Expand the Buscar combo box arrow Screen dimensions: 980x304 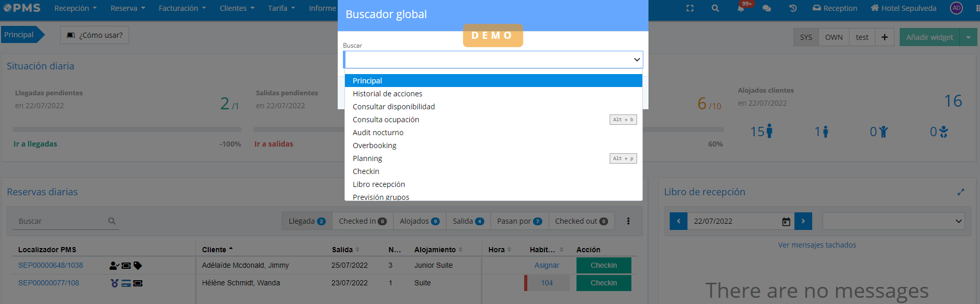click(x=637, y=60)
